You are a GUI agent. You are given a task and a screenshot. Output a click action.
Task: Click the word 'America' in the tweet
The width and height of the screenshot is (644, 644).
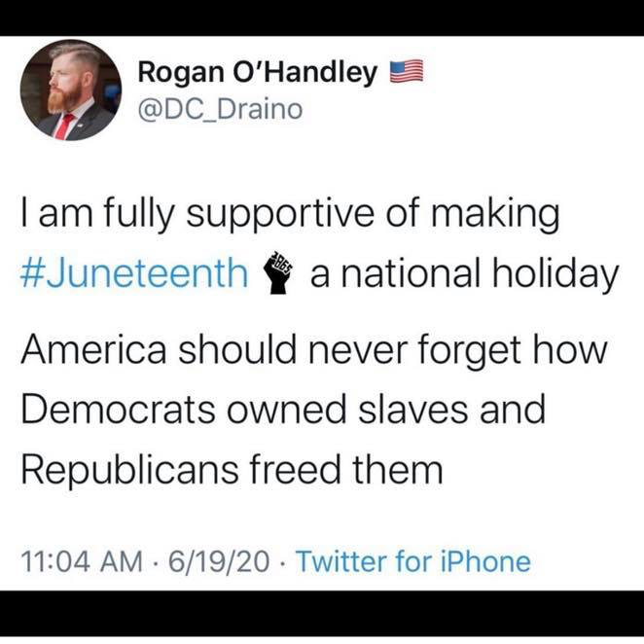[94, 349]
